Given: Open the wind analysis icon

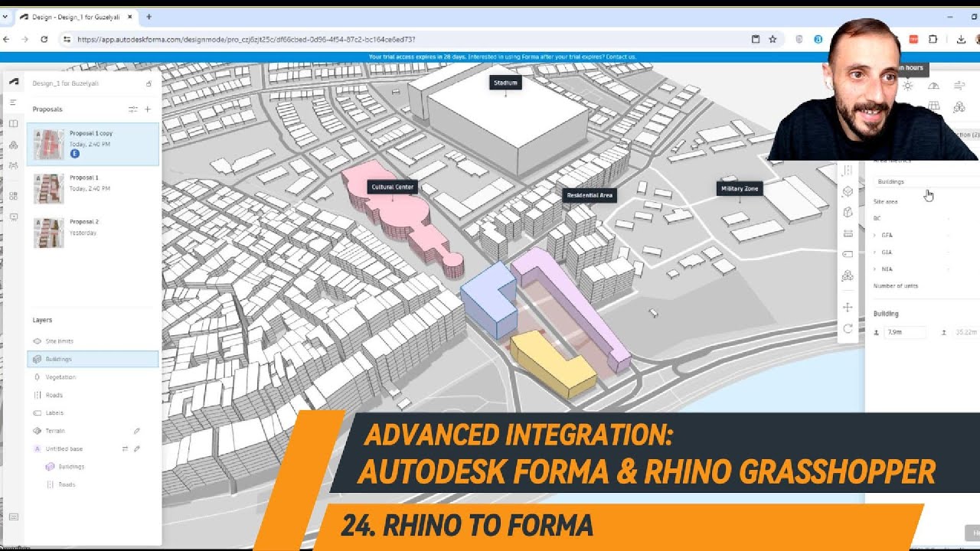Looking at the screenshot, I should (959, 86).
